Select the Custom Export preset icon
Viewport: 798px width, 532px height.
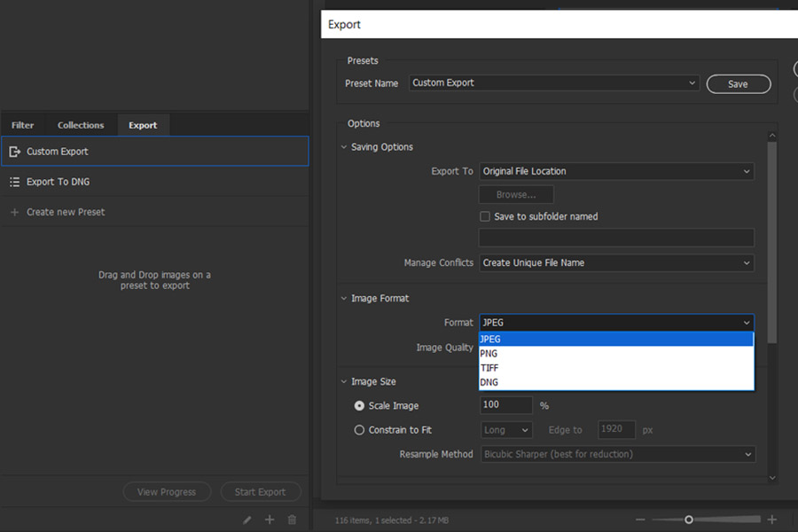click(x=14, y=151)
